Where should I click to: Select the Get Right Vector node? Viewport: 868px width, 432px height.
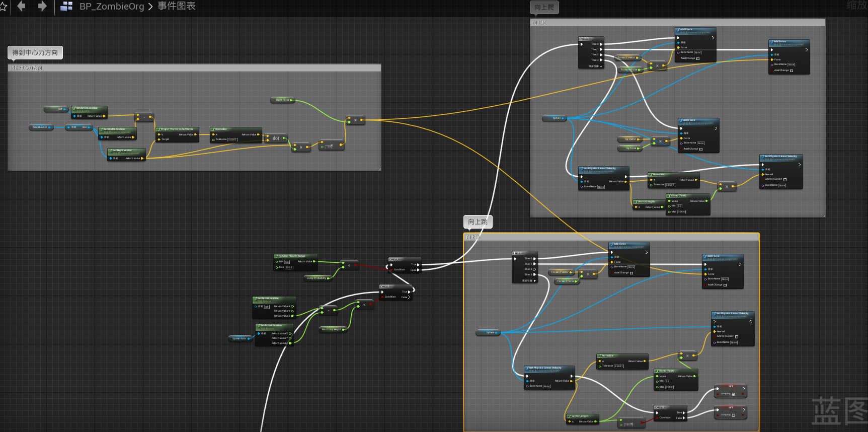tap(126, 155)
